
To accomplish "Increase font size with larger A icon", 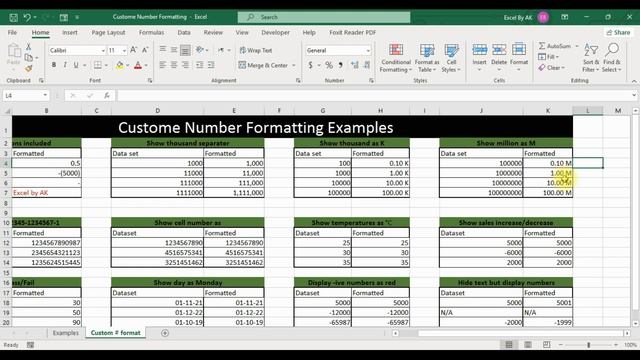I will pos(133,50).
